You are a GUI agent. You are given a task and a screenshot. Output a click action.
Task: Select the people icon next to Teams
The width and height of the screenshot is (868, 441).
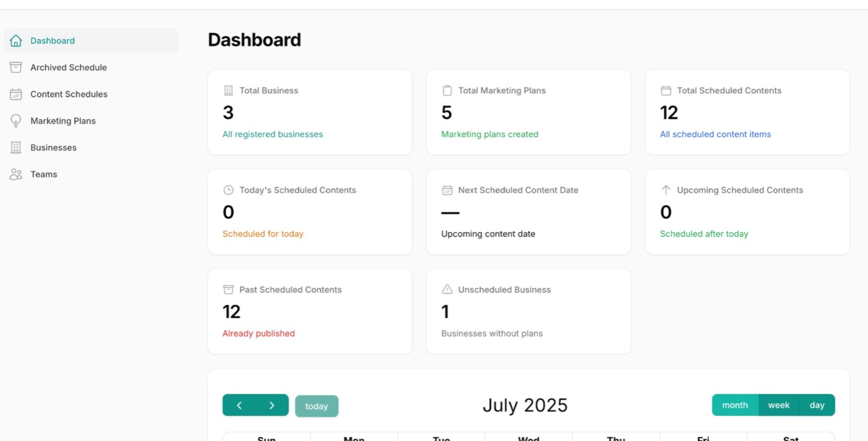(x=15, y=174)
